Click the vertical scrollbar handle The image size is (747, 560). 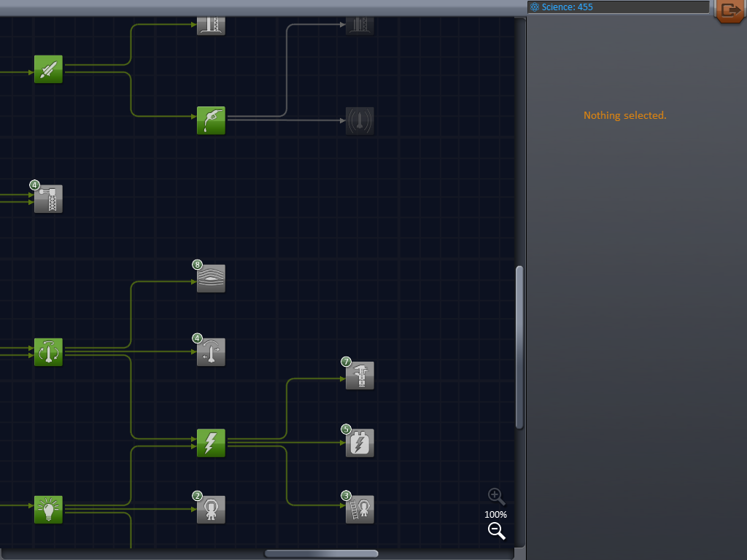[x=519, y=346]
